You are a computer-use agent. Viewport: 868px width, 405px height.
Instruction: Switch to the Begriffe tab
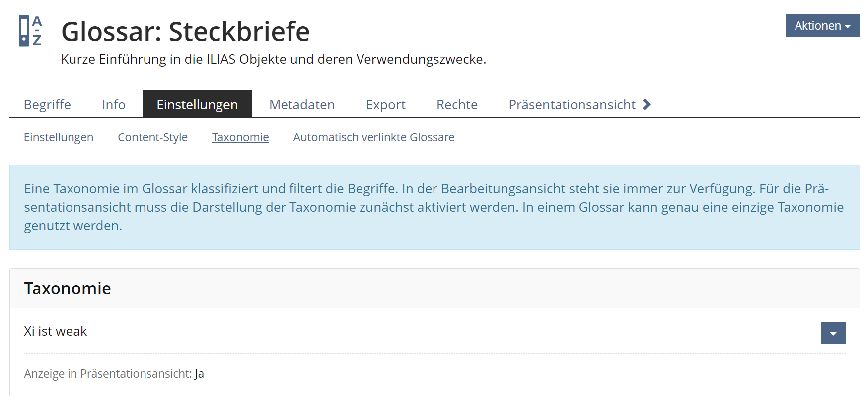click(x=47, y=105)
